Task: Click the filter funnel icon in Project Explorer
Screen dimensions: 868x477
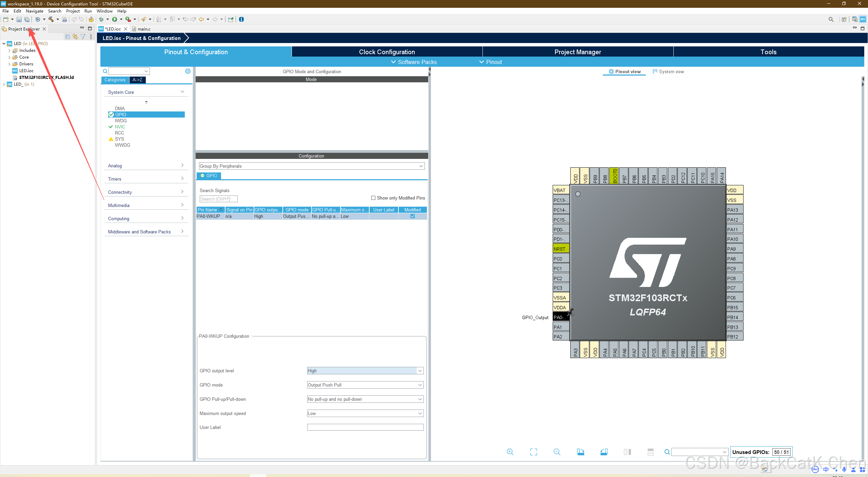Action: coord(83,37)
